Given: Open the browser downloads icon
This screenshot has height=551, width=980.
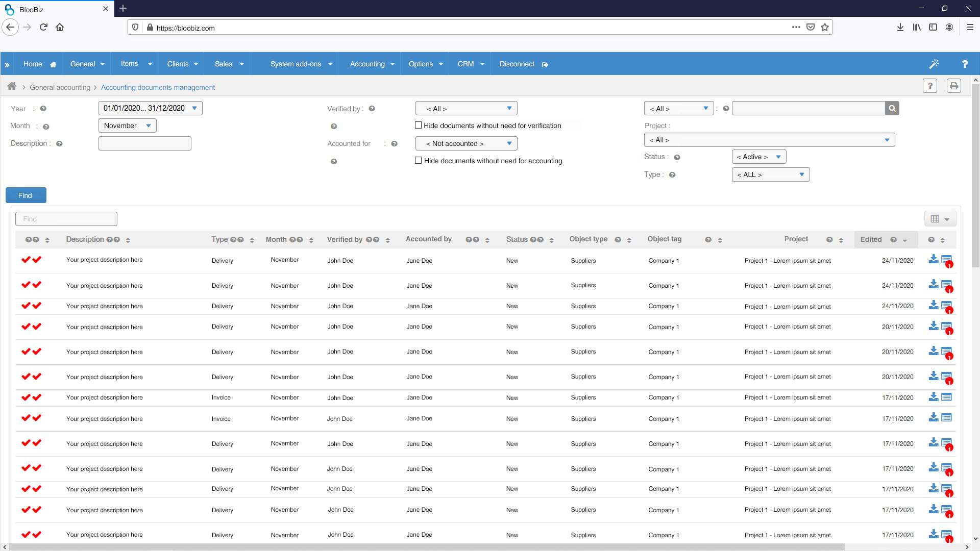Looking at the screenshot, I should [900, 28].
